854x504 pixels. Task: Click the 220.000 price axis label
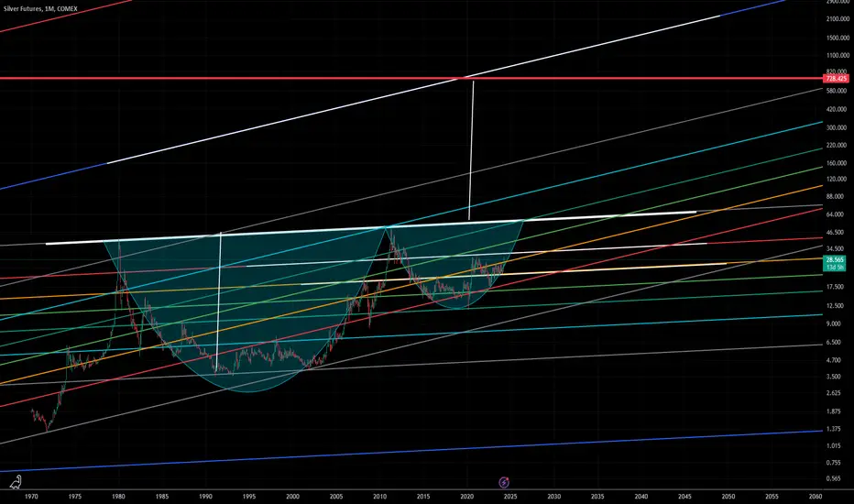837,145
